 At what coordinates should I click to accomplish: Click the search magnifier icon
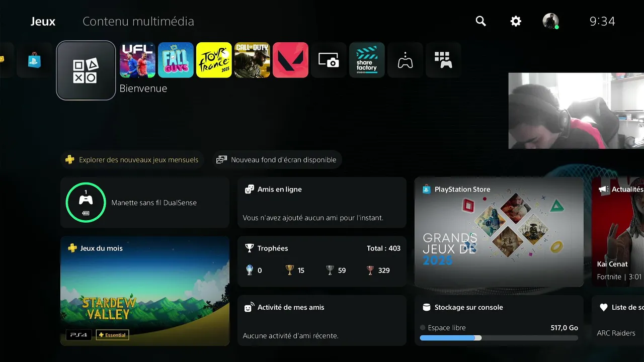coord(481,21)
